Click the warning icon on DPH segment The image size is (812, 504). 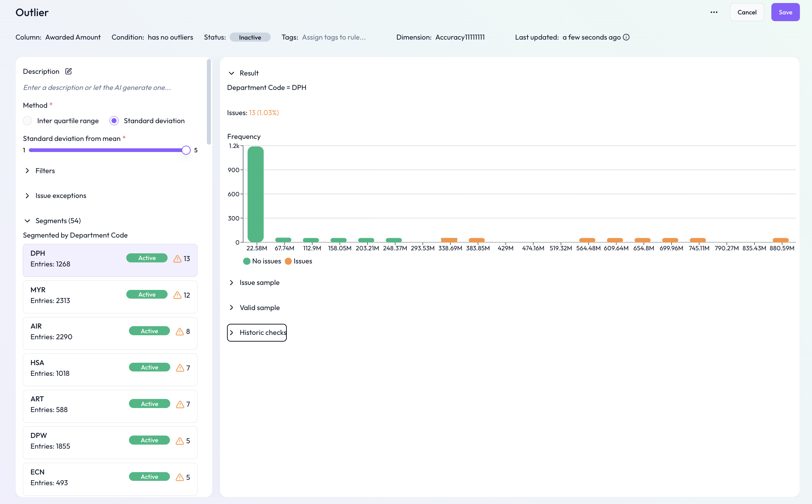pyautogui.click(x=177, y=259)
